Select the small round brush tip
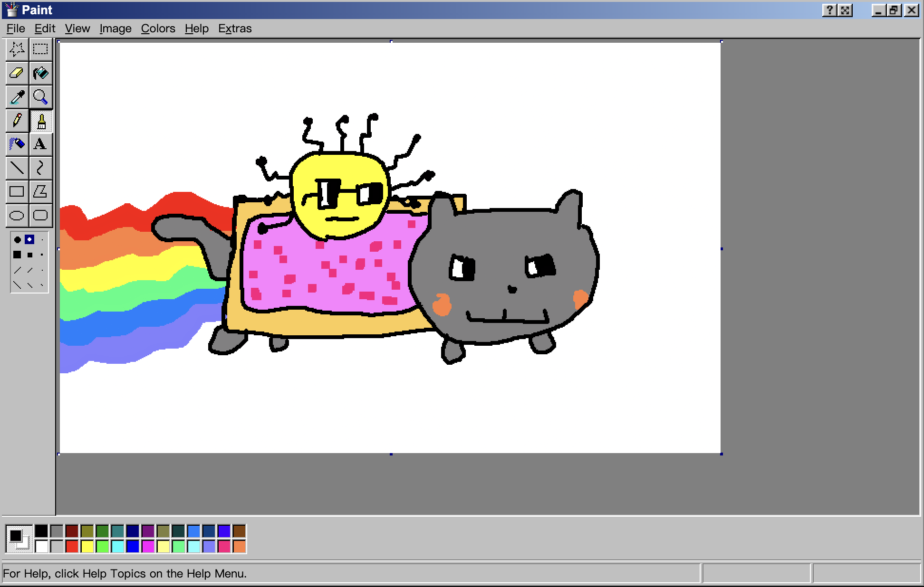924x587 pixels. coord(42,240)
